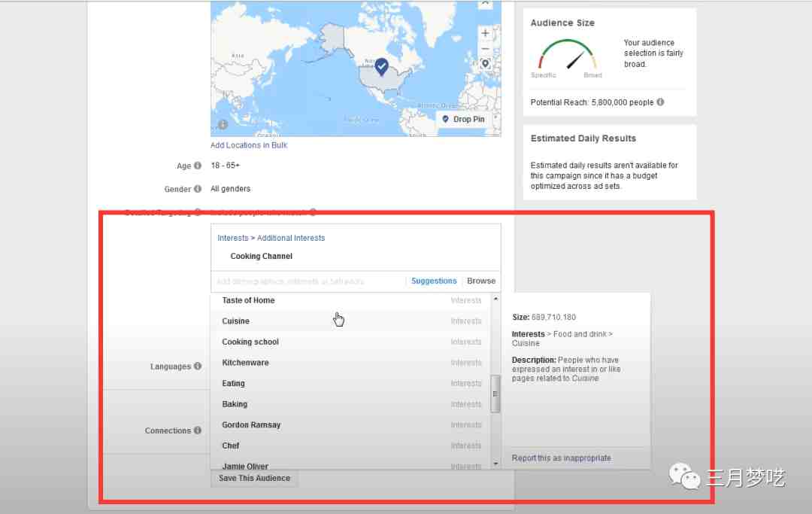This screenshot has width=812, height=514.
Task: Select the checkmark pin on United States
Action: point(382,67)
